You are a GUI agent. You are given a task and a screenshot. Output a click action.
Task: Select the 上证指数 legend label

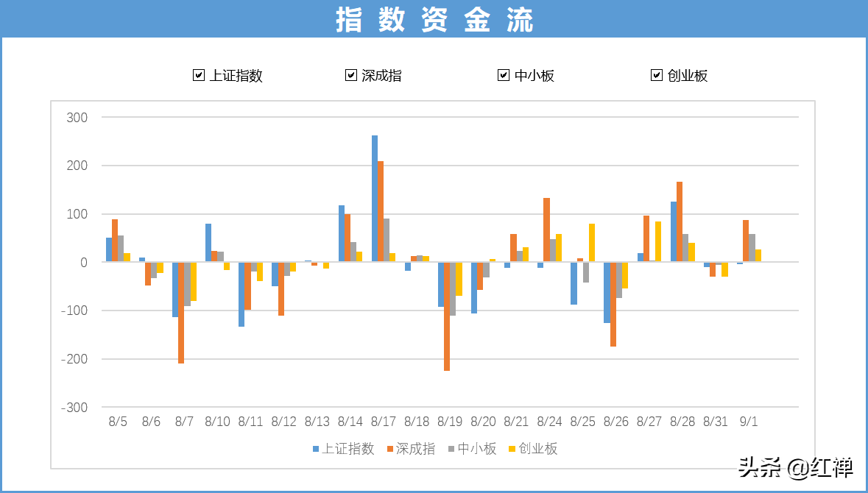[348, 449]
